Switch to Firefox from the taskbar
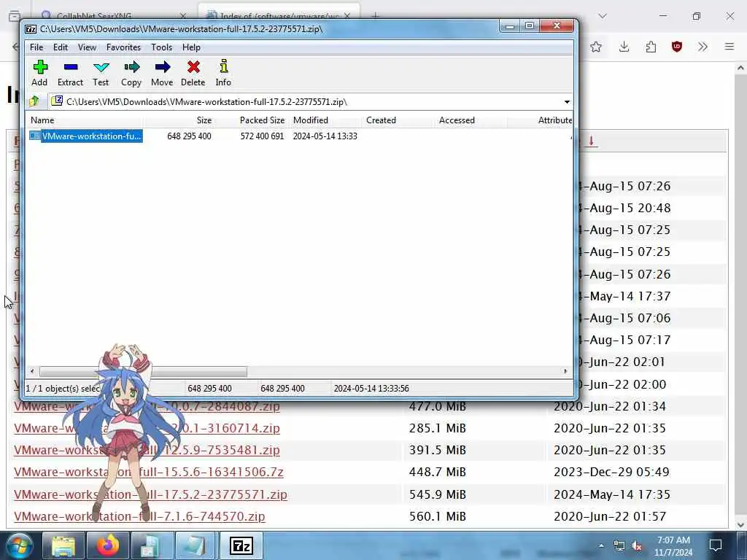This screenshot has height=560, width=747. [108, 546]
